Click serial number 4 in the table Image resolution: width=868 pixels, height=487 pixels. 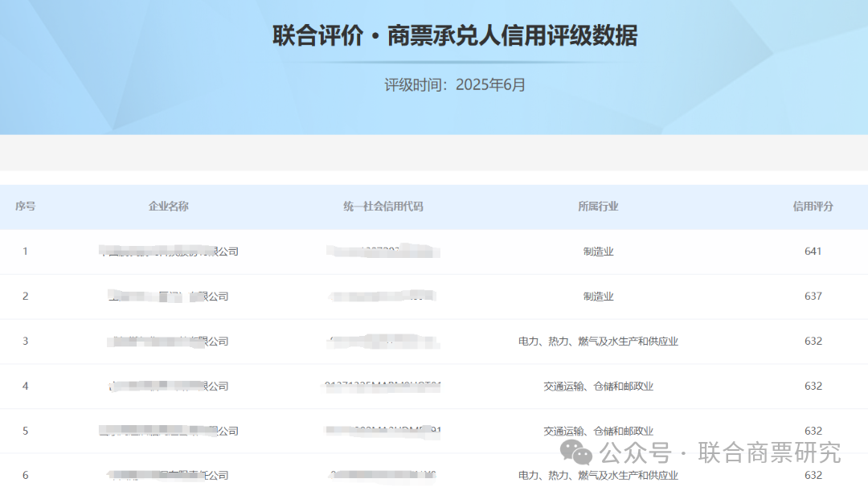[25, 387]
